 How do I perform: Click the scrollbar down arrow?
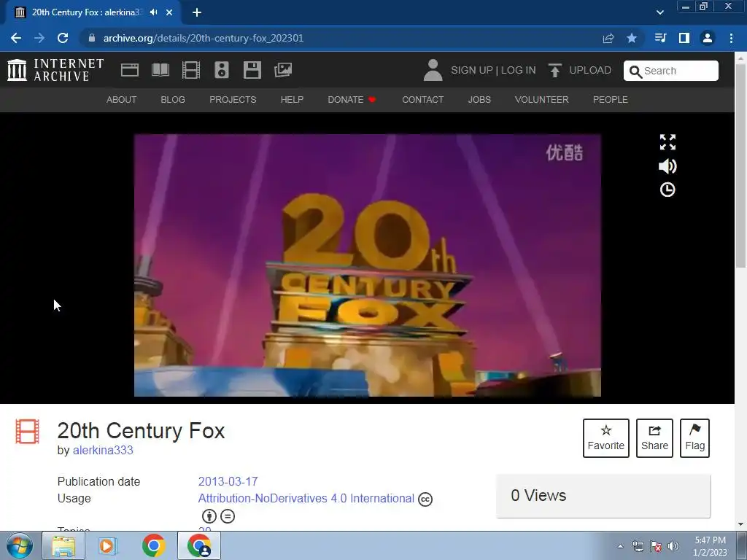click(x=741, y=524)
